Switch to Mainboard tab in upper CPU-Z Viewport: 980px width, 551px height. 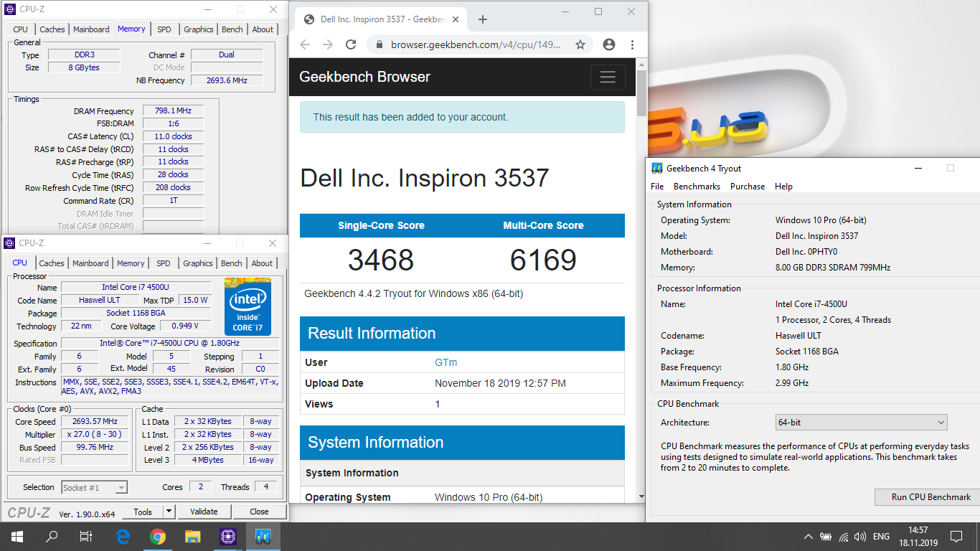tap(91, 29)
